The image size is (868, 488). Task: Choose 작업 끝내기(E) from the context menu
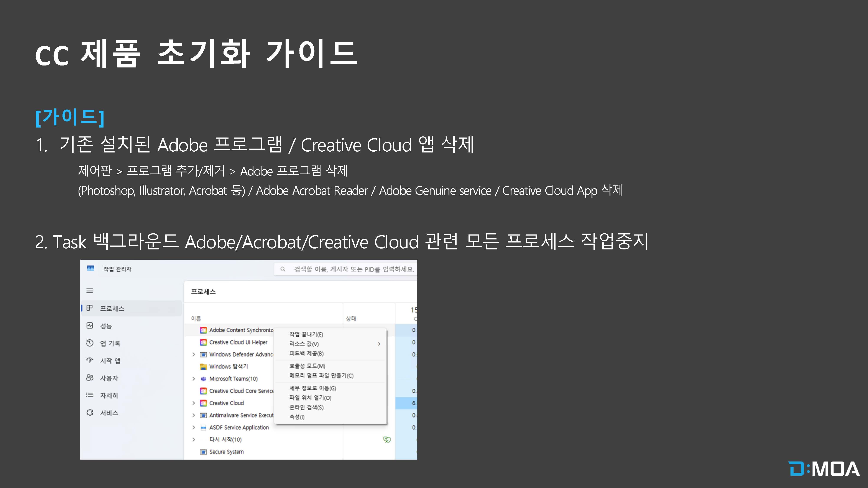point(330,334)
